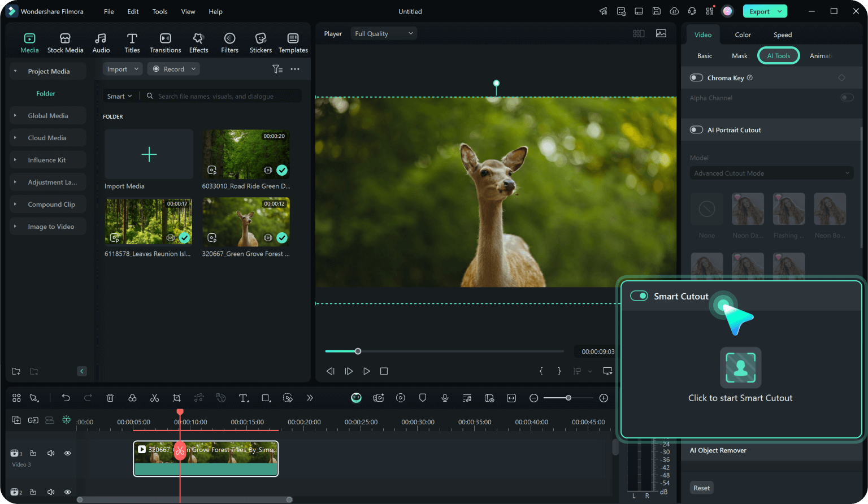Click the color grading circles icon in timeline toolbar
868x504 pixels.
click(132, 398)
